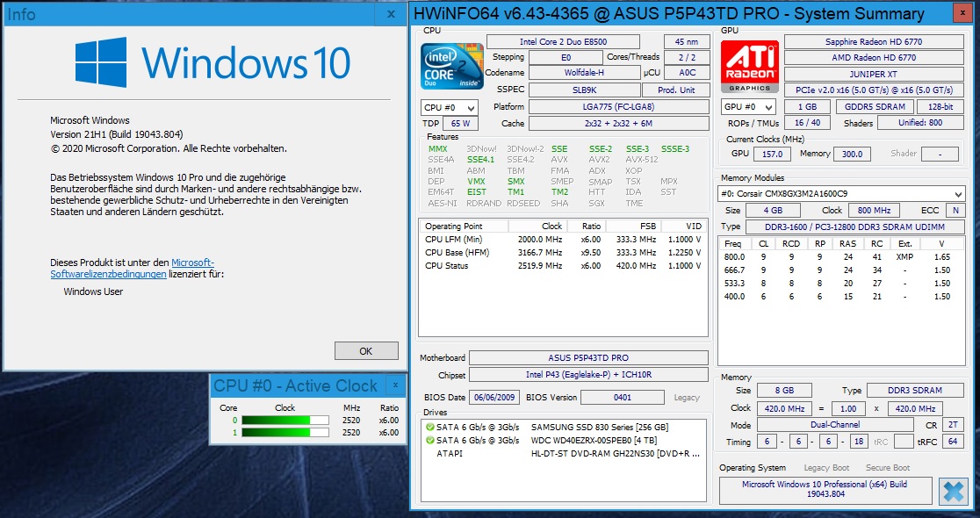Click the PCIe v2.0 x16 interface field

click(874, 90)
